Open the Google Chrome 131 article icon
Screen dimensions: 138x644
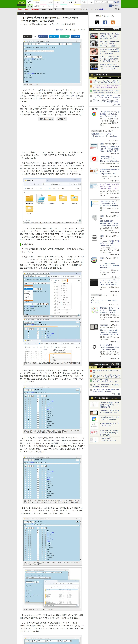[94, 114]
